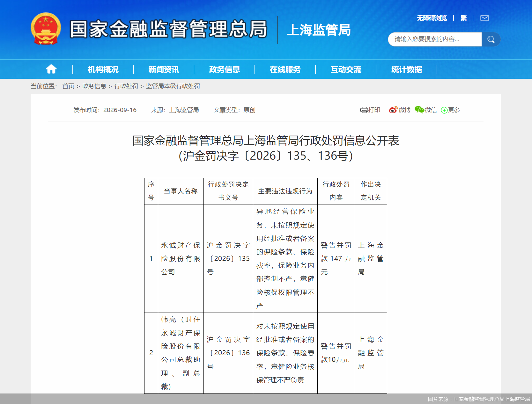Open 在线服务 menu
The height and width of the screenshot is (404, 532).
click(x=285, y=69)
